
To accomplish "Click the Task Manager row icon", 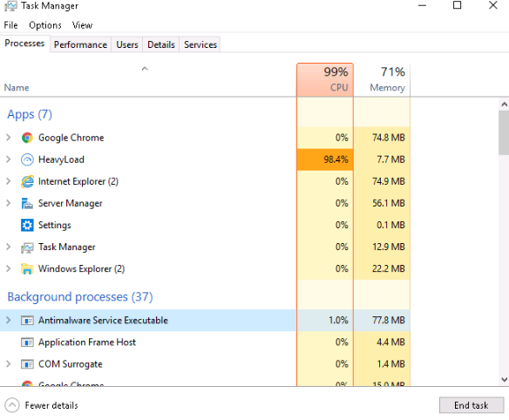I will pos(27,247).
